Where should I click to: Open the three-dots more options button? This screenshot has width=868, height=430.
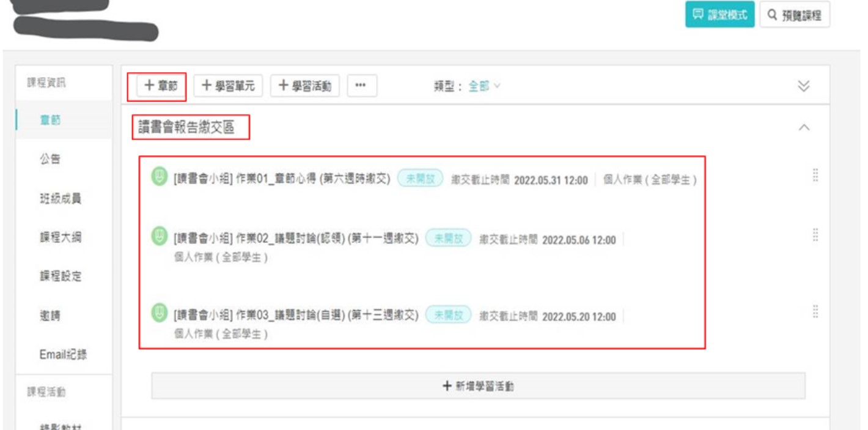point(362,86)
